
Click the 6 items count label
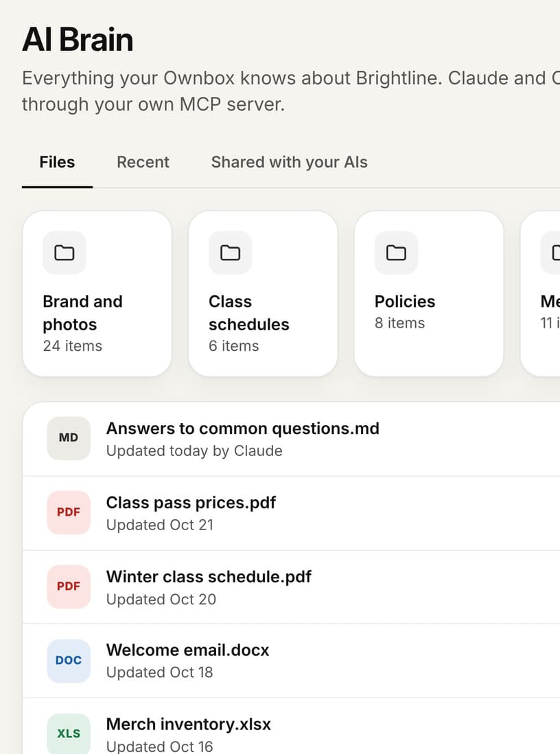(x=233, y=346)
